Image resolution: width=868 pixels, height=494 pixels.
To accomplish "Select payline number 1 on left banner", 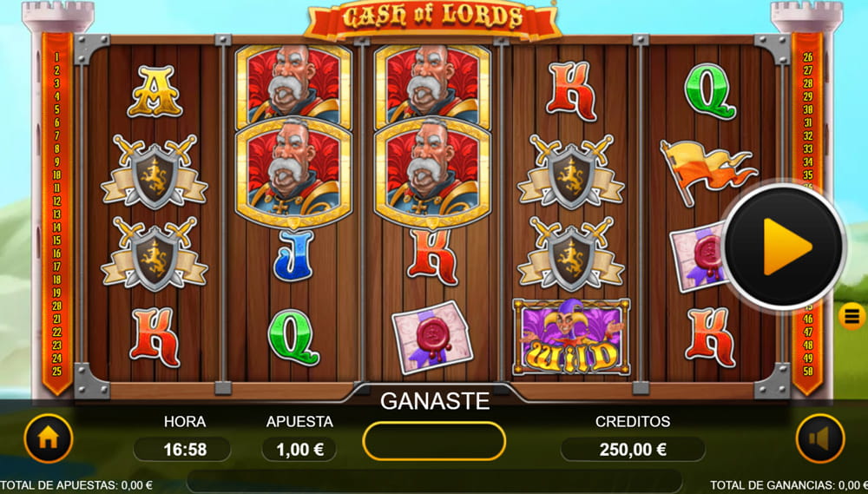I will pyautogui.click(x=57, y=57).
